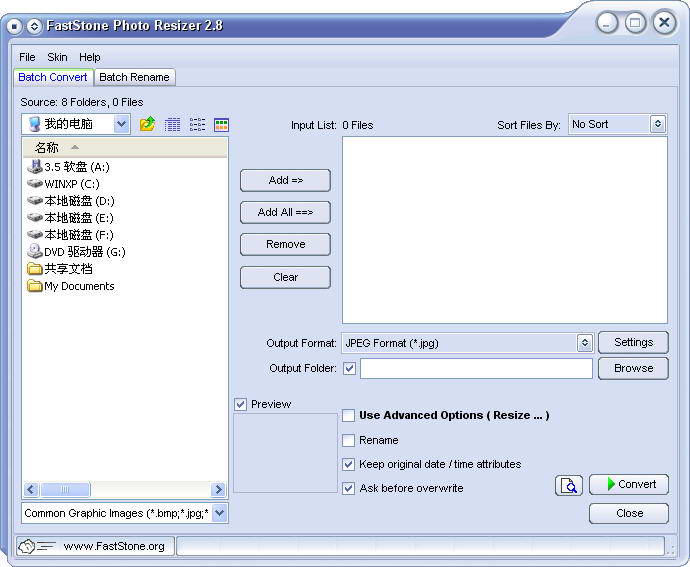Click the Add => button
Screen dimensions: 690x567
tap(286, 180)
